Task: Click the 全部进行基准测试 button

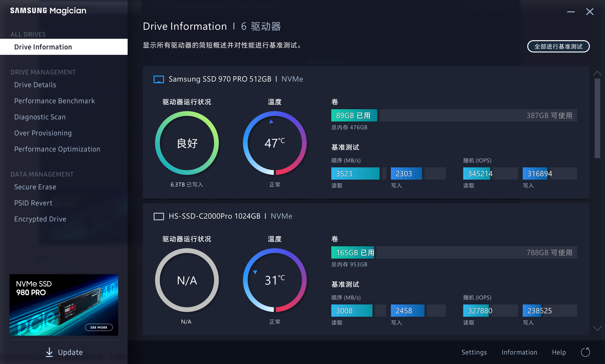Action: coord(558,46)
